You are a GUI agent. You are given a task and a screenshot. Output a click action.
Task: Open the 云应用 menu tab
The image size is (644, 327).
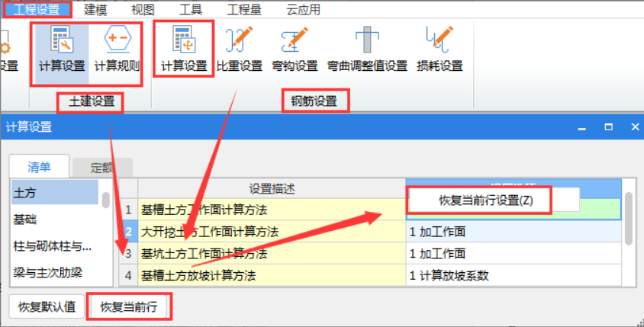point(303,9)
